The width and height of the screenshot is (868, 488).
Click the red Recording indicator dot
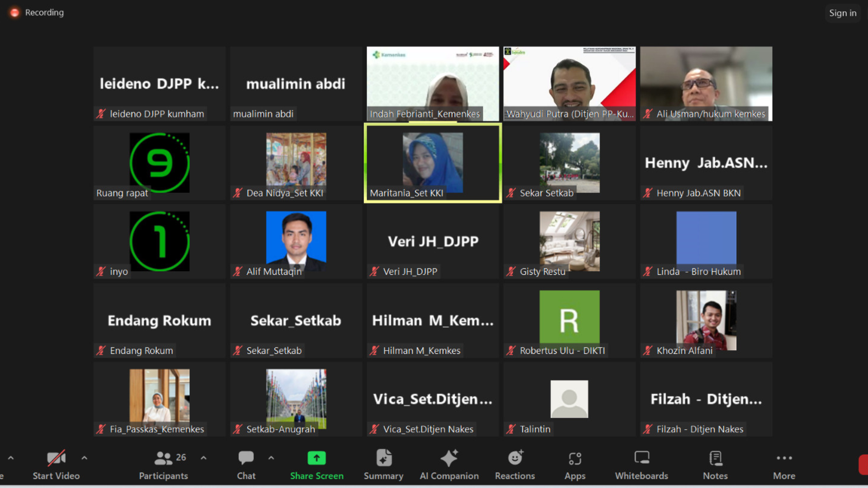click(x=14, y=13)
